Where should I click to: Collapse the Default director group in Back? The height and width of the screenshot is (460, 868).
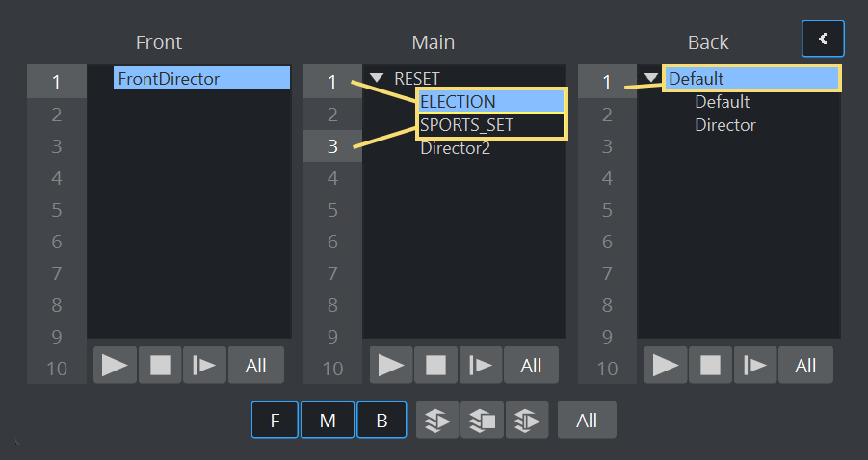[x=652, y=79]
